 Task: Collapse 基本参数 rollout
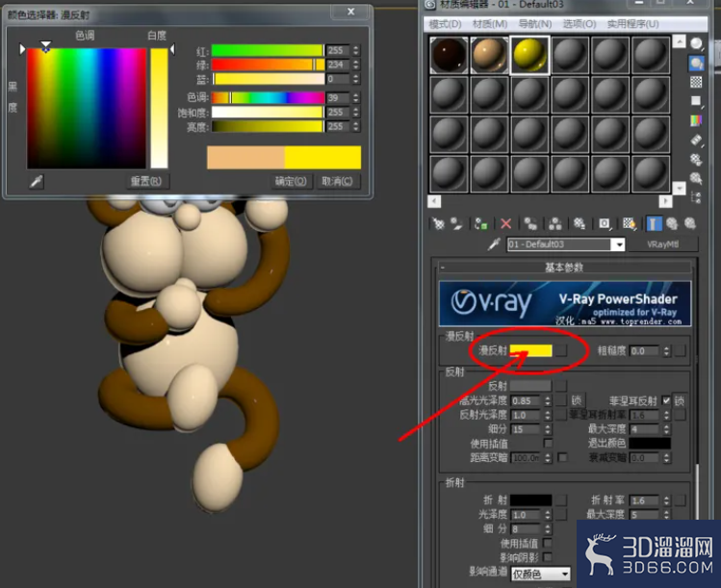click(565, 268)
